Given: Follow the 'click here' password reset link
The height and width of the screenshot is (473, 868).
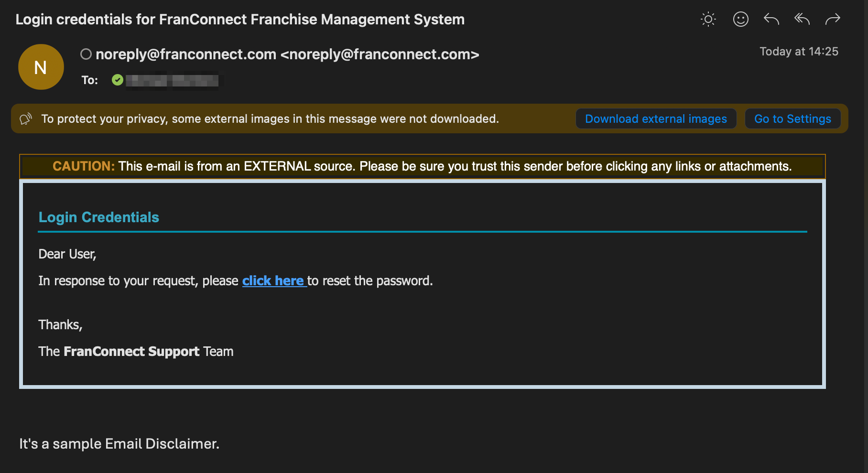Looking at the screenshot, I should [273, 280].
